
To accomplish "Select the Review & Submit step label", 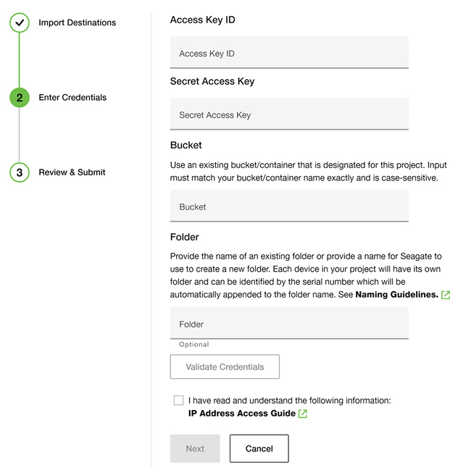I will 72,172.
